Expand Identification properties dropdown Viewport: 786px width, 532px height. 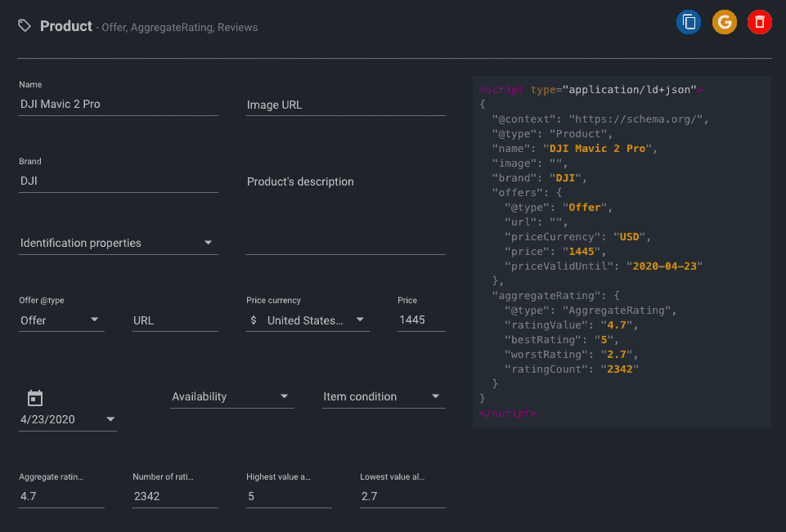(119, 243)
